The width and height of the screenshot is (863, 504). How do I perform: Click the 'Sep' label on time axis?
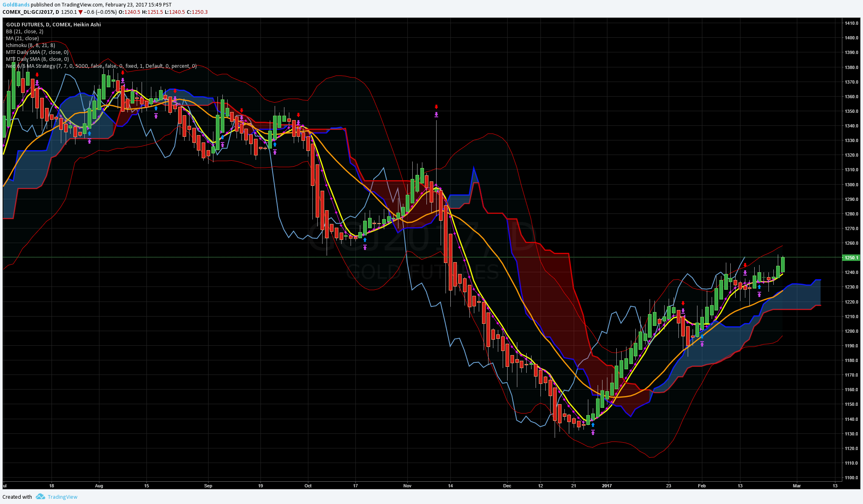pyautogui.click(x=208, y=486)
